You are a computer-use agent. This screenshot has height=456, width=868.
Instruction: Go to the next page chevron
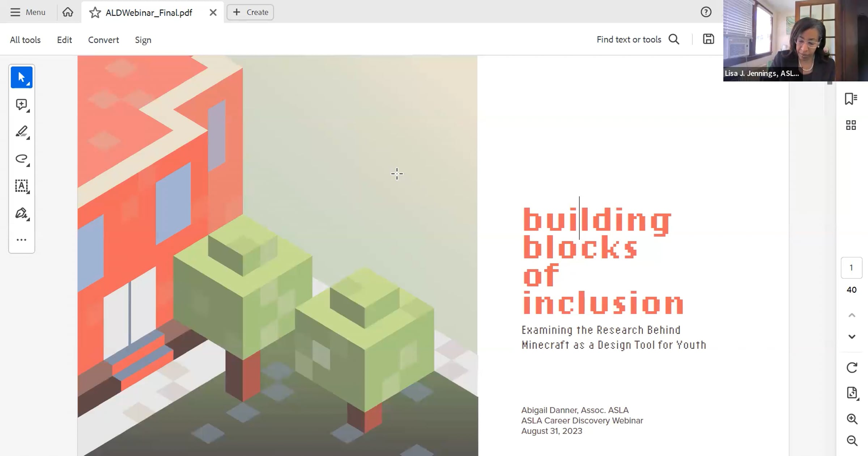(852, 337)
